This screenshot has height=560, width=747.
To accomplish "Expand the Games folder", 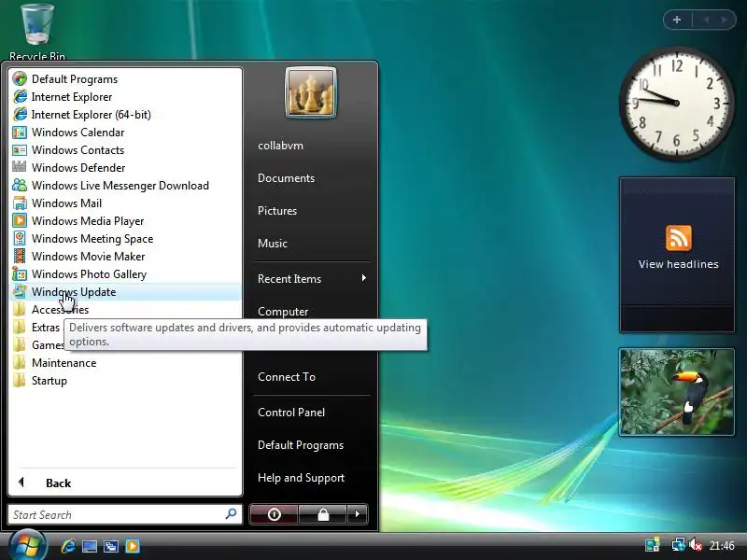I will coord(38,345).
